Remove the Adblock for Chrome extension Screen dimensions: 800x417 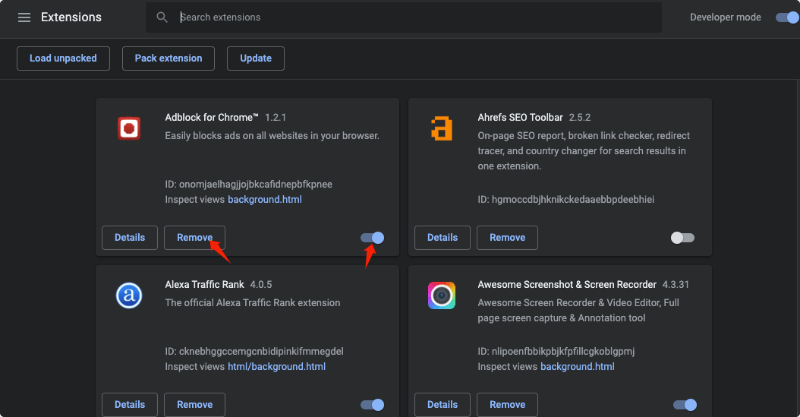(194, 237)
